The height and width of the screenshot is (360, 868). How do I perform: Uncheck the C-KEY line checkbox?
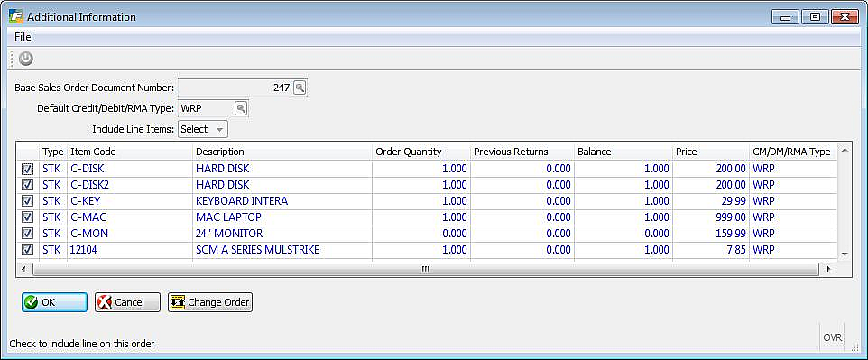(x=28, y=201)
